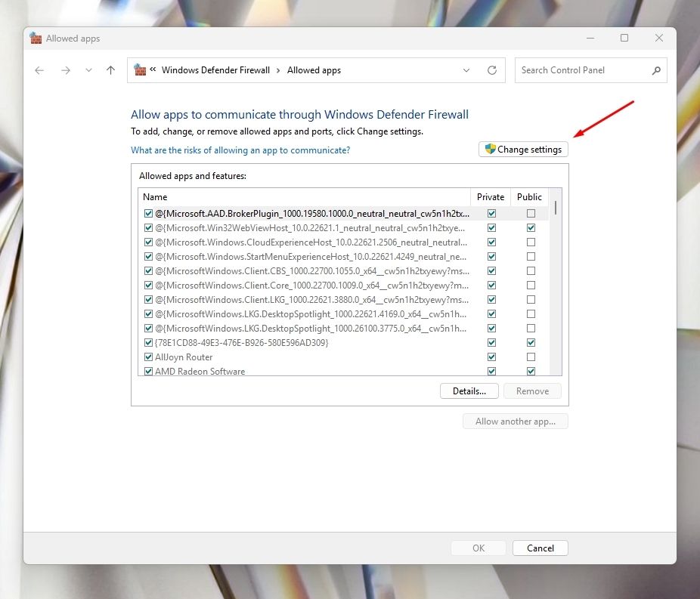Expand breadcrumb arrow after Windows Defender Firewall

coord(278,70)
